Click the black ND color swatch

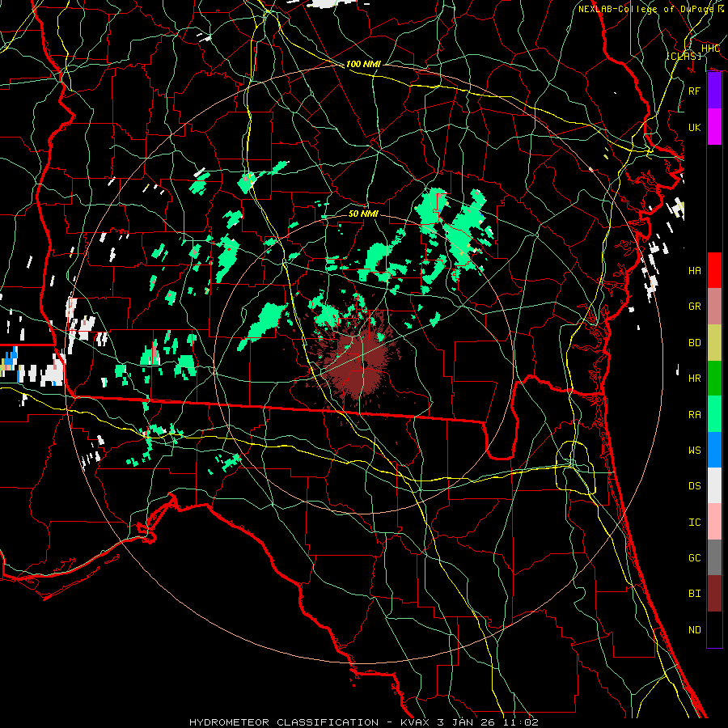point(714,629)
